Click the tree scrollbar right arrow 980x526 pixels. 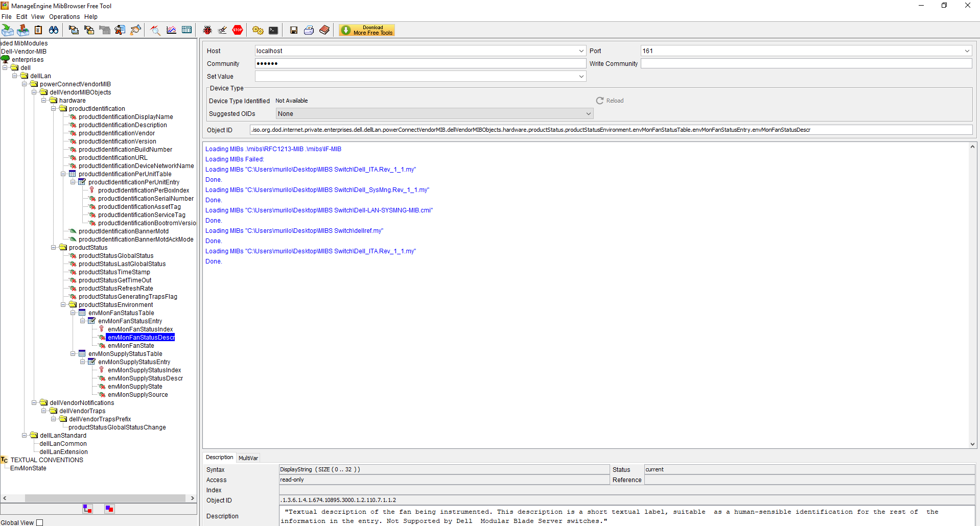tap(192, 498)
